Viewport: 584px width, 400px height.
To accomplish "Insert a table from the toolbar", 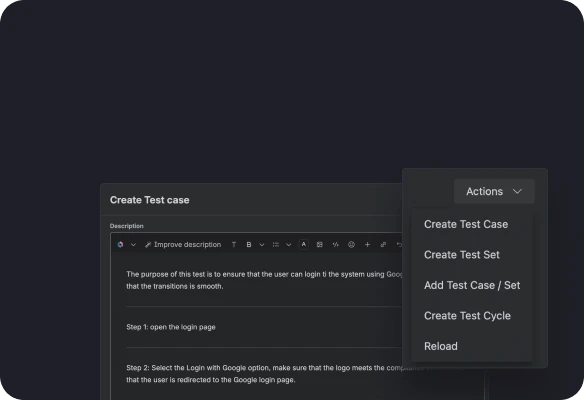I will 320,245.
